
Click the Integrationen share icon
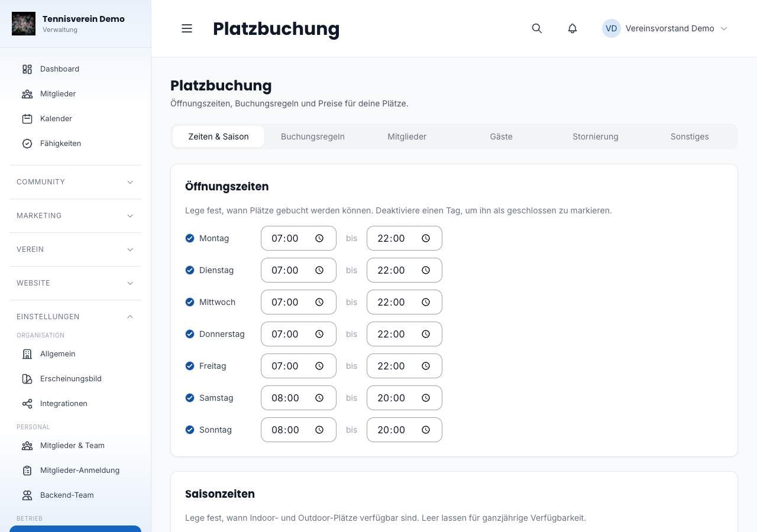tap(27, 404)
